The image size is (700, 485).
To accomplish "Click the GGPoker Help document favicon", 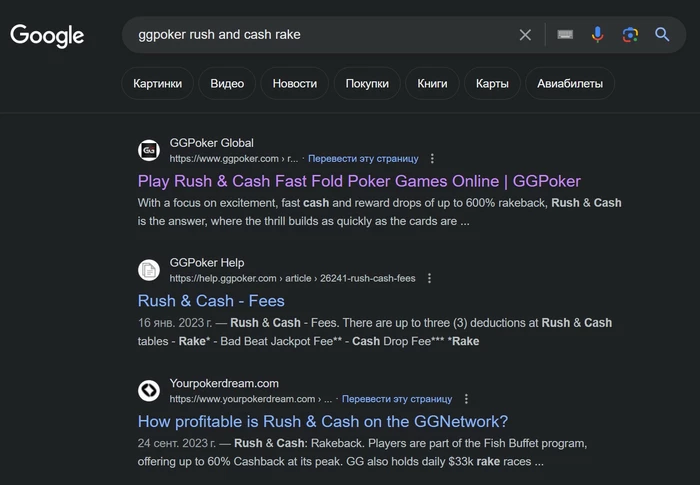I will (149, 270).
